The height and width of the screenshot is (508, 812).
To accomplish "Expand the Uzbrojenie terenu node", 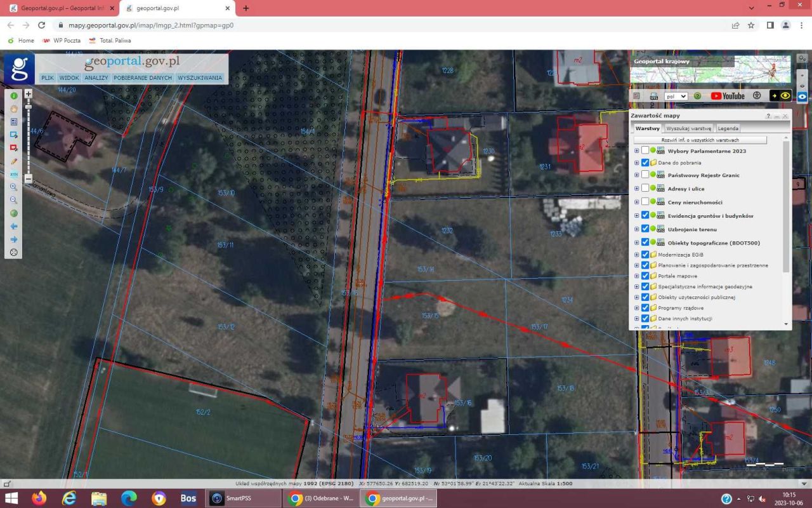I will click(x=637, y=229).
